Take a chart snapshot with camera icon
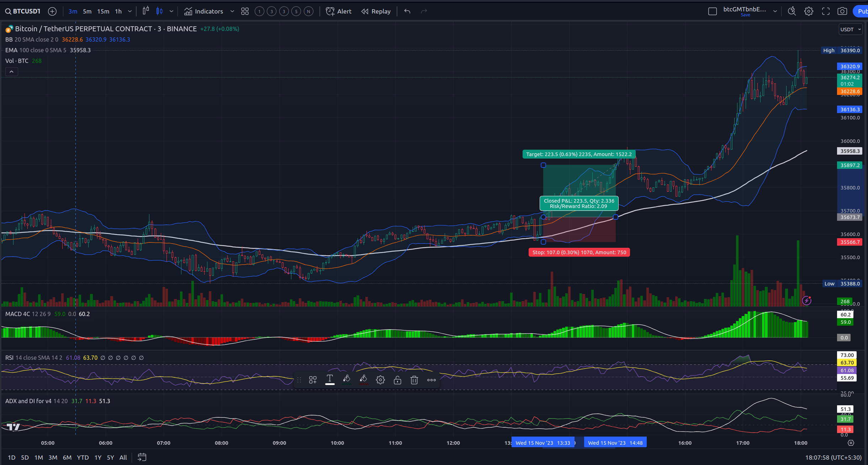 tap(842, 11)
